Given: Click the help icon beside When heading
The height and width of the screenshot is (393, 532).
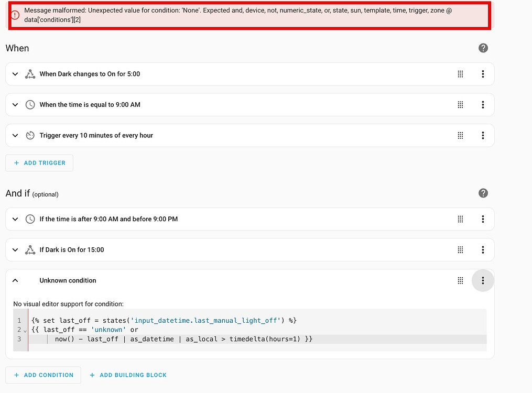Looking at the screenshot, I should point(483,48).
